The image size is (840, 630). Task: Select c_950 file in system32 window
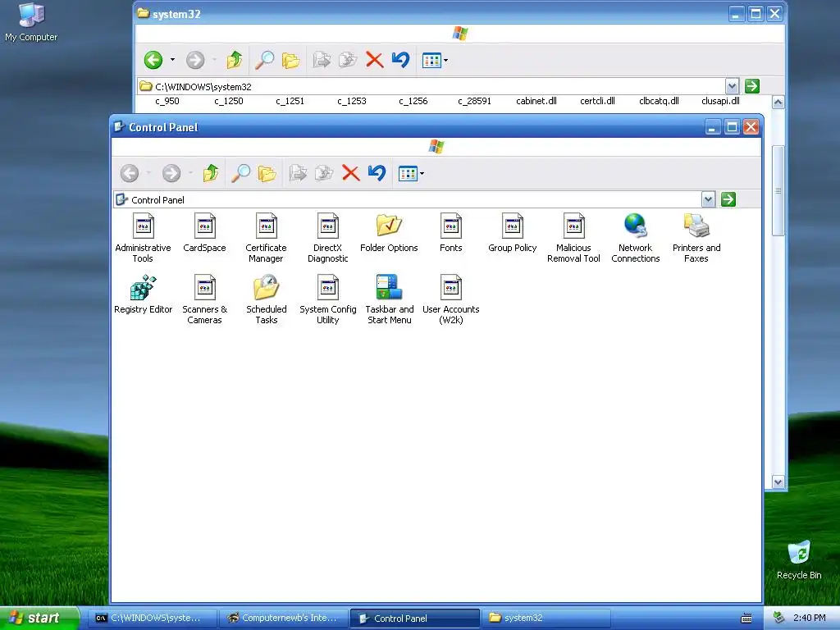[x=167, y=101]
